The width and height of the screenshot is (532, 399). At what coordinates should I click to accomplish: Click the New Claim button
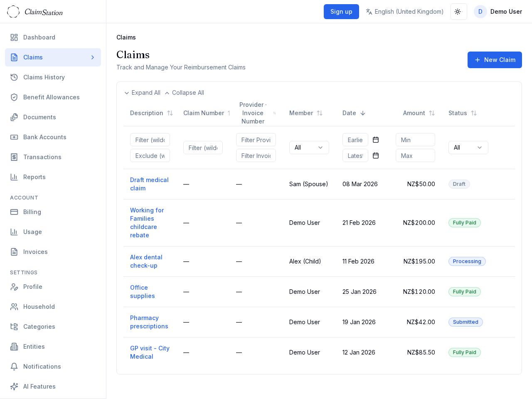pos(495,60)
